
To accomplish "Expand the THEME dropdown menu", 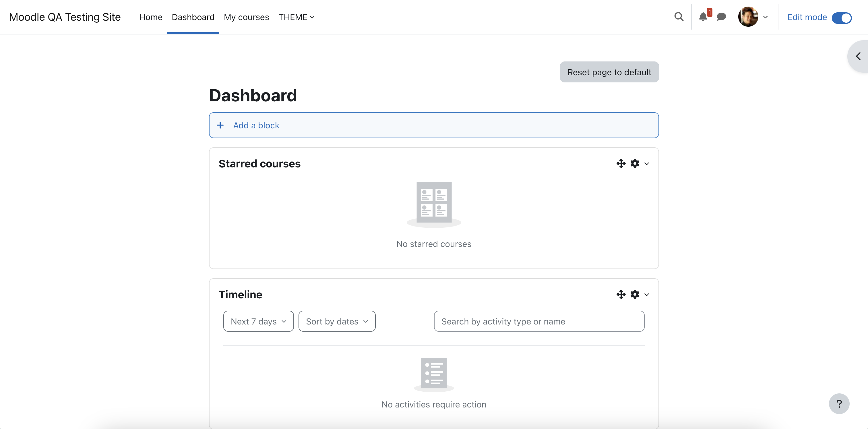I will (296, 17).
